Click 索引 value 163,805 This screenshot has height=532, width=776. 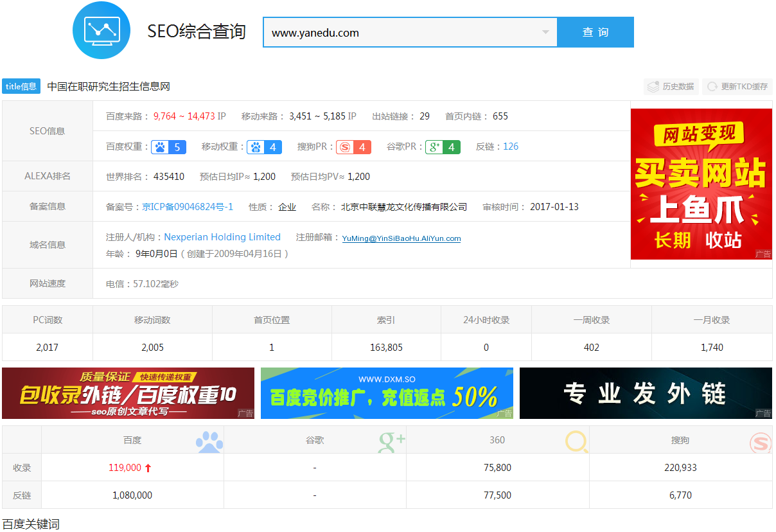(386, 348)
